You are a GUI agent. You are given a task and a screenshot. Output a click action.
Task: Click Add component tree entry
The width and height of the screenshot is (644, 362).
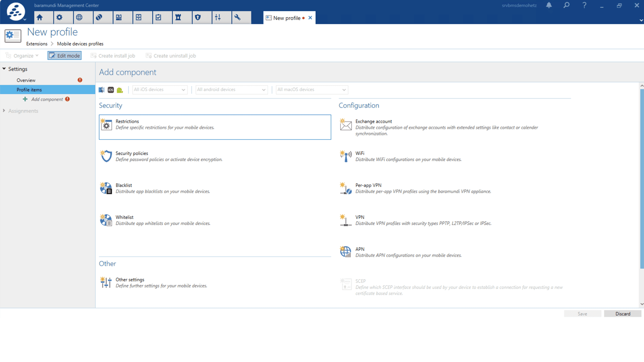point(47,99)
